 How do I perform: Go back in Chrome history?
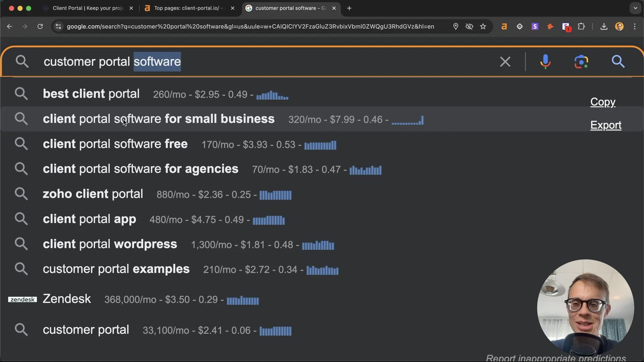[9, 26]
